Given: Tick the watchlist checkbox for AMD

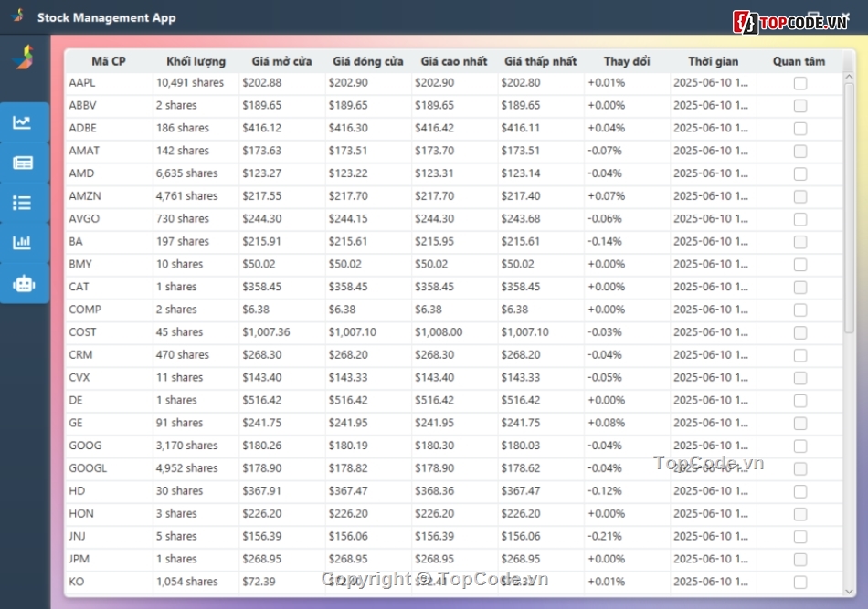Looking at the screenshot, I should click(799, 173).
